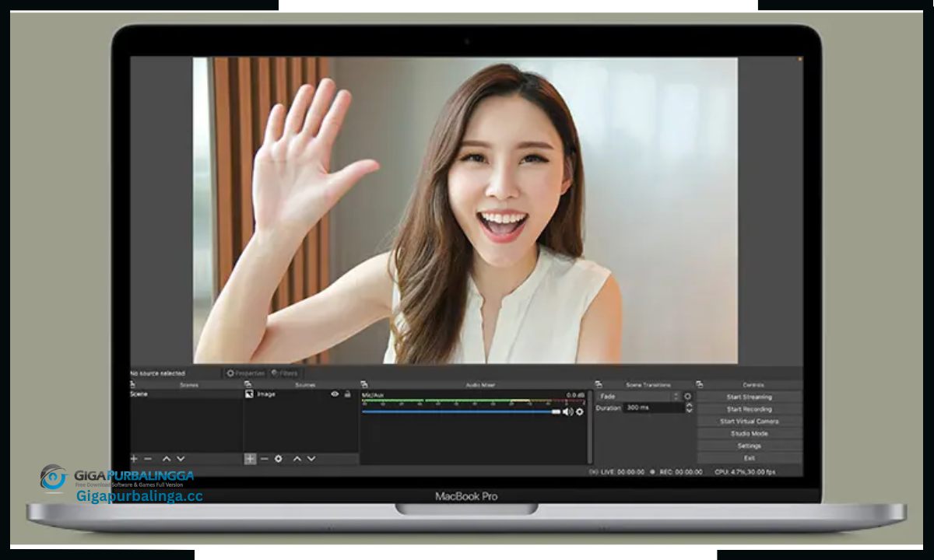Pop out the Sources dock icon
Viewport: 934px width, 560px height.
tap(248, 384)
